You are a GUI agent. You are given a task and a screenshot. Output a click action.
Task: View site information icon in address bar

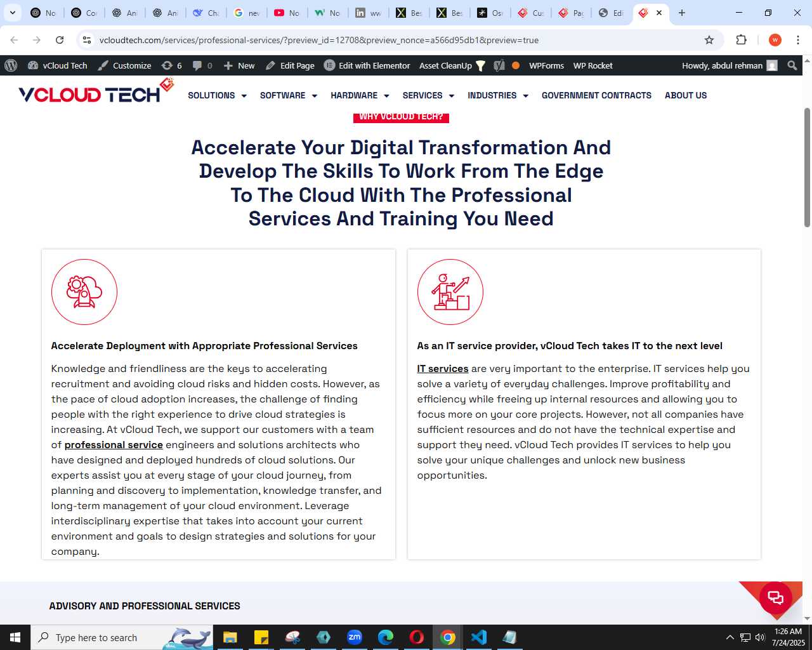coord(87,40)
